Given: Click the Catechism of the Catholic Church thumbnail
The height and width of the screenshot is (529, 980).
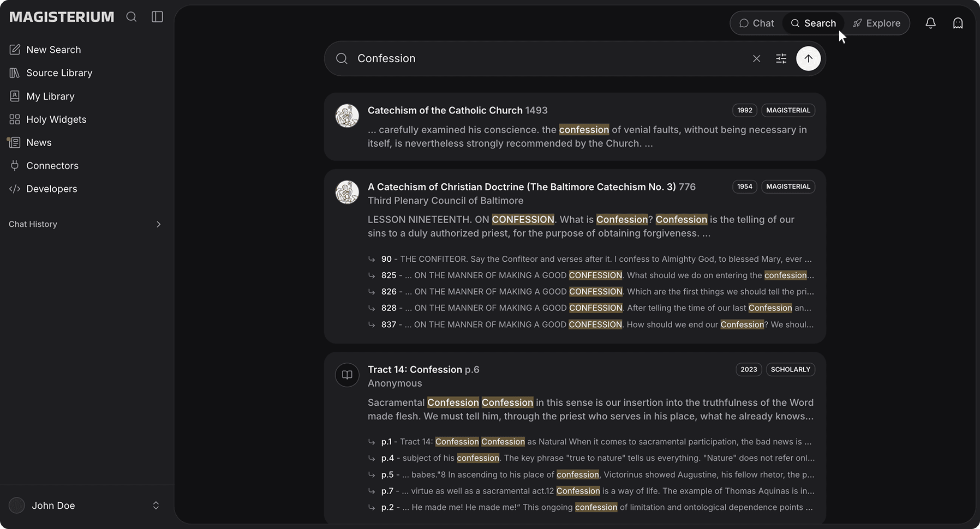Looking at the screenshot, I should pyautogui.click(x=347, y=116).
